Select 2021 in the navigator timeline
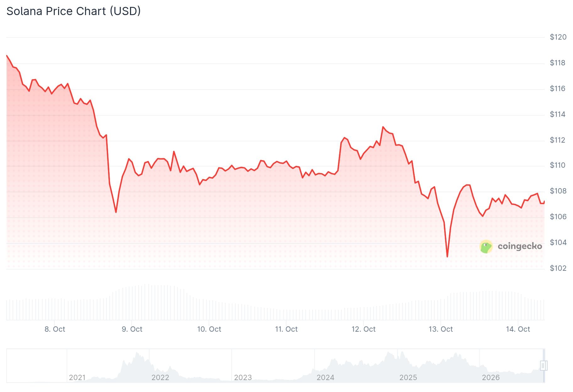 coord(77,377)
